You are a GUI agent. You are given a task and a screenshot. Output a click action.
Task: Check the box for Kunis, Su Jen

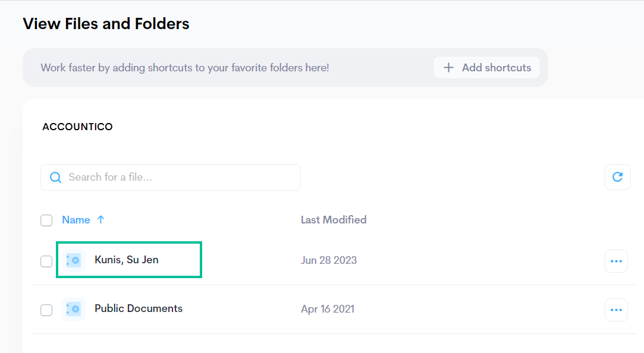46,261
